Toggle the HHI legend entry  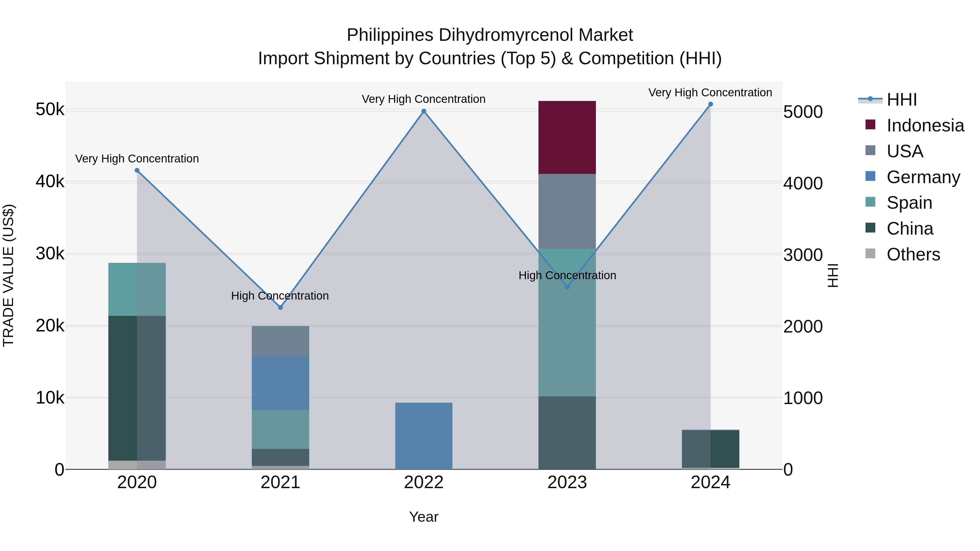pos(888,100)
